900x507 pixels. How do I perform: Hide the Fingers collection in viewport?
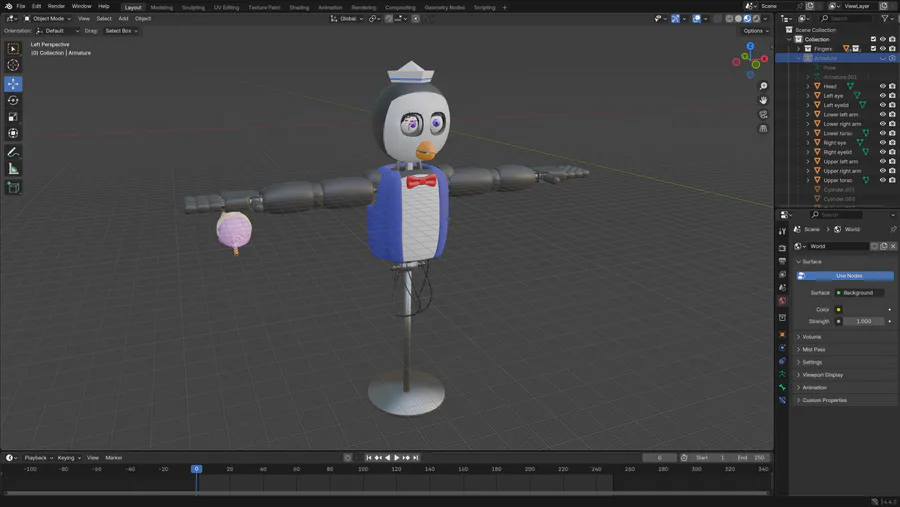click(883, 49)
